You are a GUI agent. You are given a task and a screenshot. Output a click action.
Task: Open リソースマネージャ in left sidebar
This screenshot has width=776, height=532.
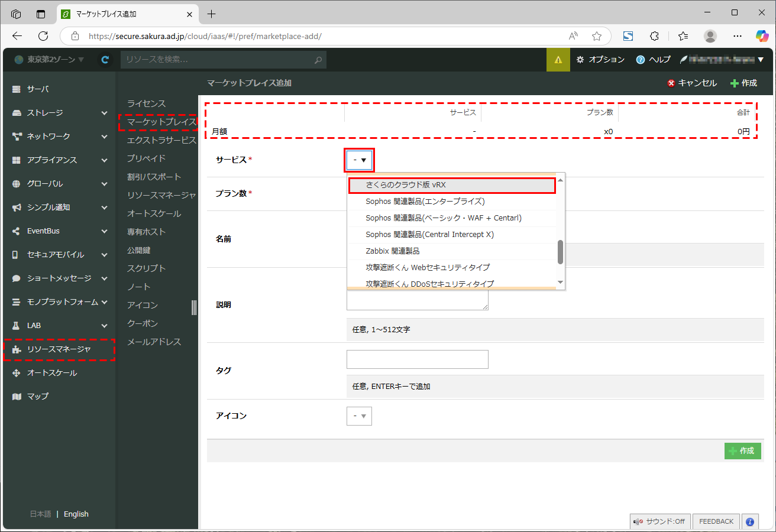(x=59, y=350)
